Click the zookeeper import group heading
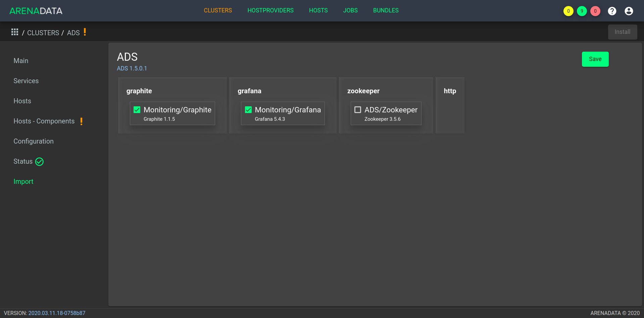 pos(363,91)
